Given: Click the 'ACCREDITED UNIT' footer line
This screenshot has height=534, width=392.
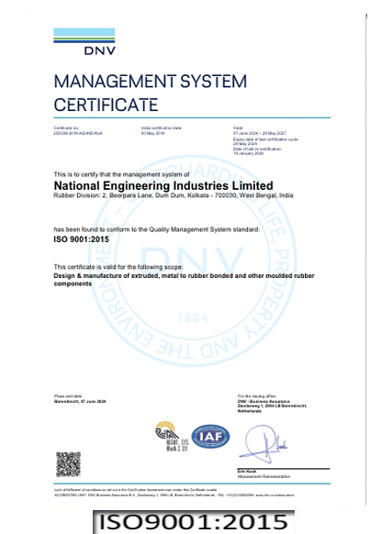Looking at the screenshot, I should click(x=174, y=495).
